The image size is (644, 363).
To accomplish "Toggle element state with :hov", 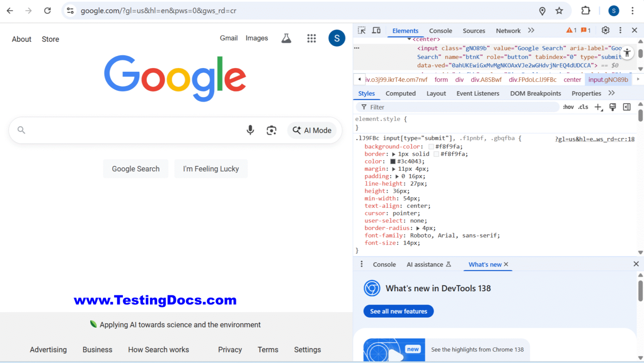I will 568,107.
